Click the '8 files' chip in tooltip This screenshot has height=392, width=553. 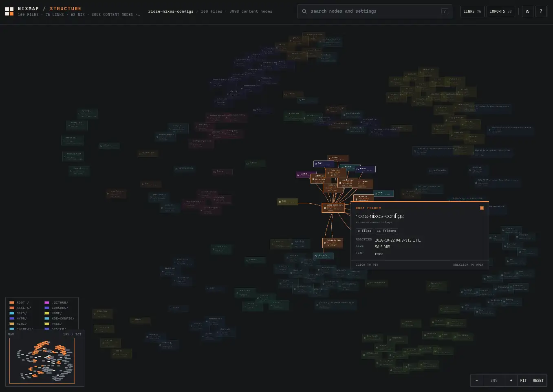[364, 231]
